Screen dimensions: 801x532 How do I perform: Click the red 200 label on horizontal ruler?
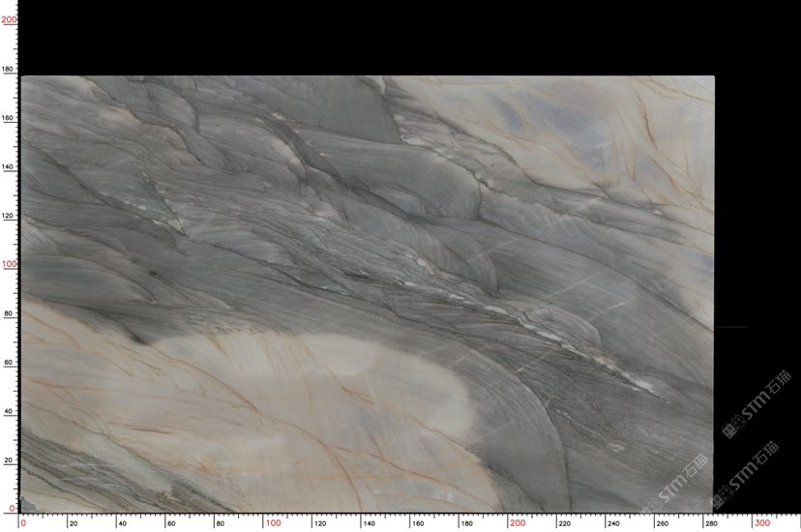pos(517,523)
